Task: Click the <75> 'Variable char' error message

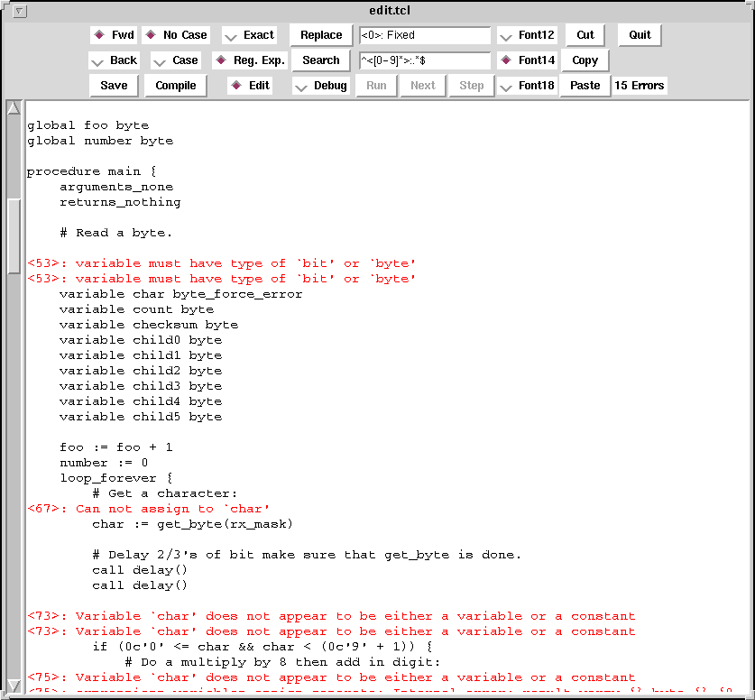Action: 331,677
